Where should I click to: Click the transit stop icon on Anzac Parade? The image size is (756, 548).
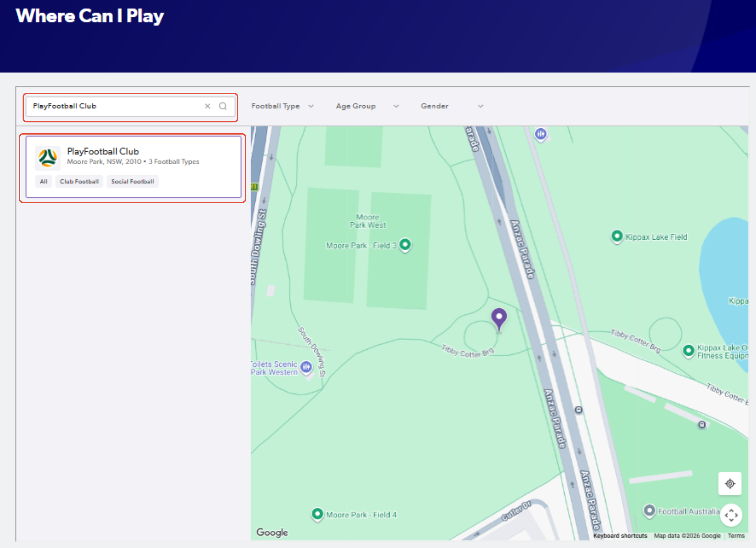578,410
